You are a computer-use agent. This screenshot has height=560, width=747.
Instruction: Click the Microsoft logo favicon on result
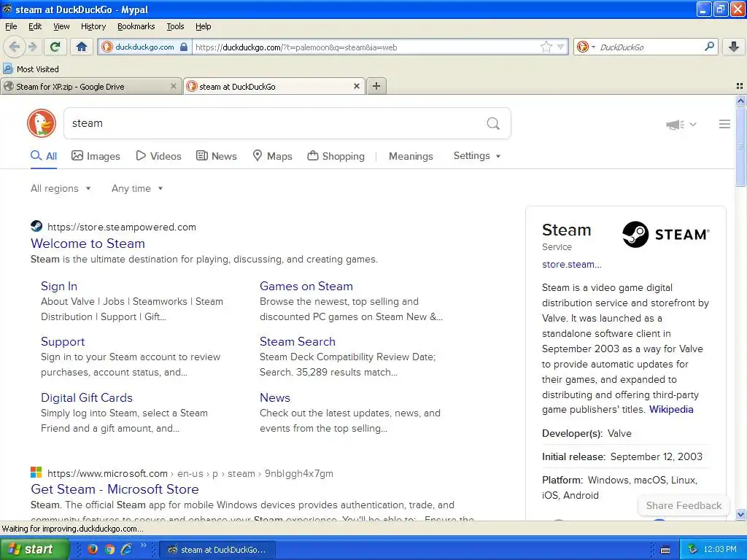point(36,472)
